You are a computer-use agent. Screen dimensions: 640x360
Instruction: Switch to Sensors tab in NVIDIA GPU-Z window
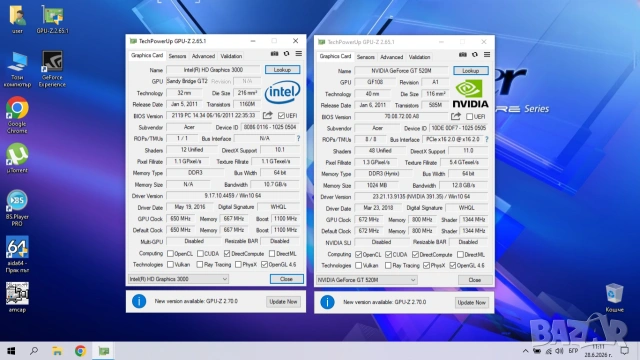coord(365,57)
